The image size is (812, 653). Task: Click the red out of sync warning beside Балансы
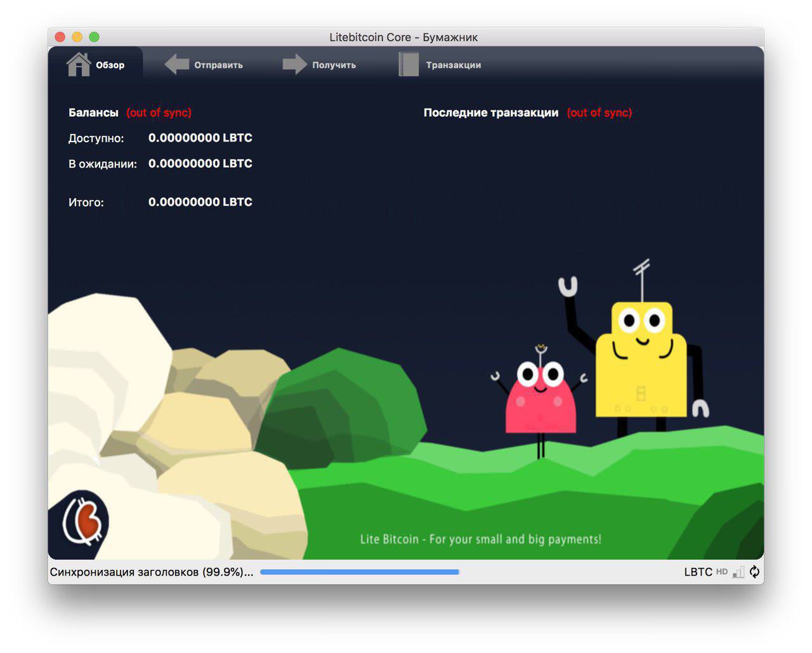(159, 112)
